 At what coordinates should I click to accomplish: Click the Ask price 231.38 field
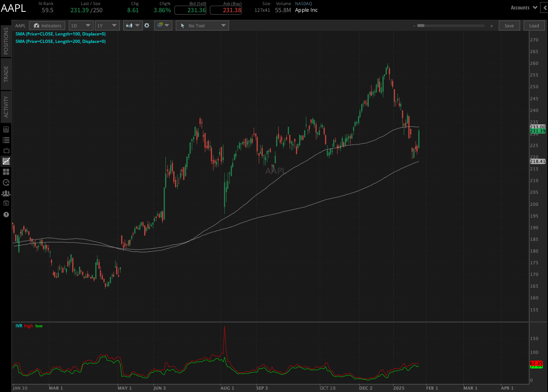[226, 10]
